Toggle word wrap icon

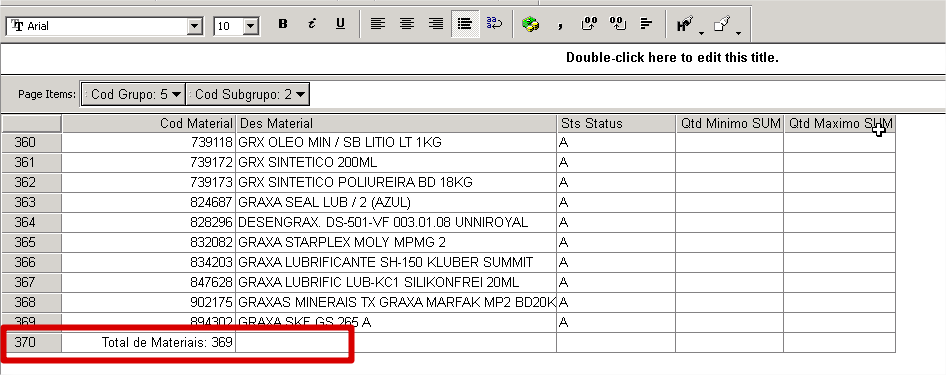pos(494,24)
